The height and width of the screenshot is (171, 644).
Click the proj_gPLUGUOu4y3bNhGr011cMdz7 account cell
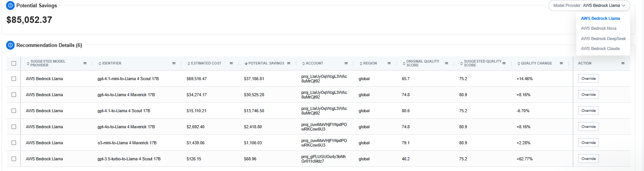click(x=323, y=159)
